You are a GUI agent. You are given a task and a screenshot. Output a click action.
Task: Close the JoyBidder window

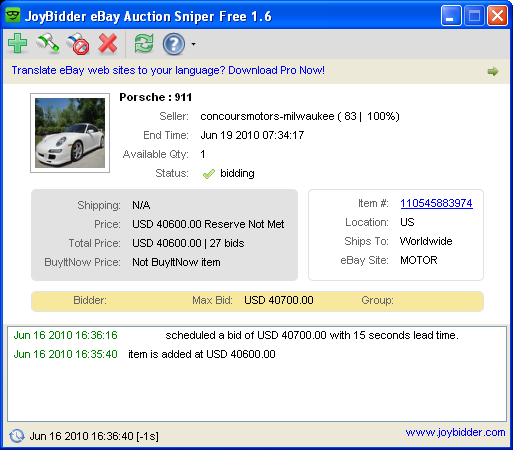coord(497,15)
